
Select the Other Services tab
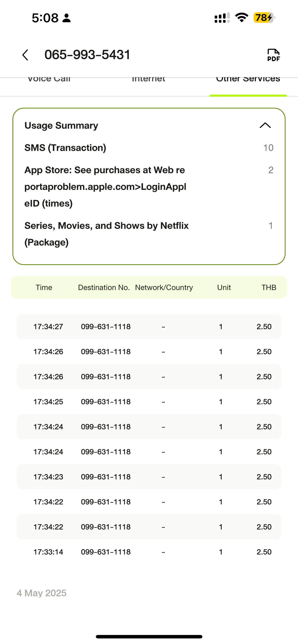(248, 79)
